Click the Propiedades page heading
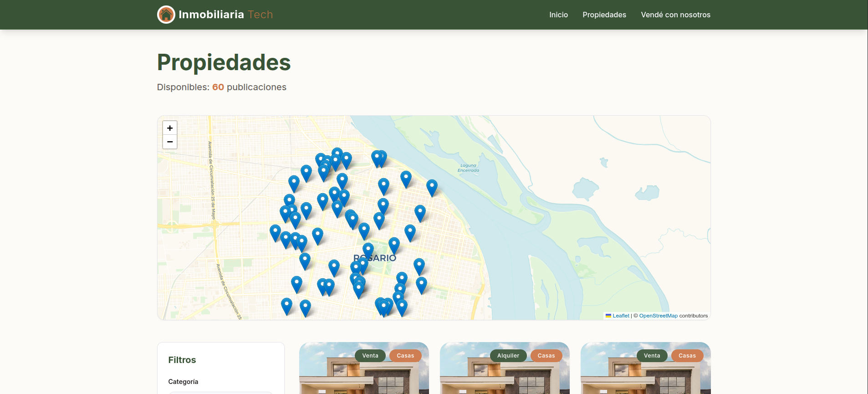The width and height of the screenshot is (868, 394). click(224, 62)
